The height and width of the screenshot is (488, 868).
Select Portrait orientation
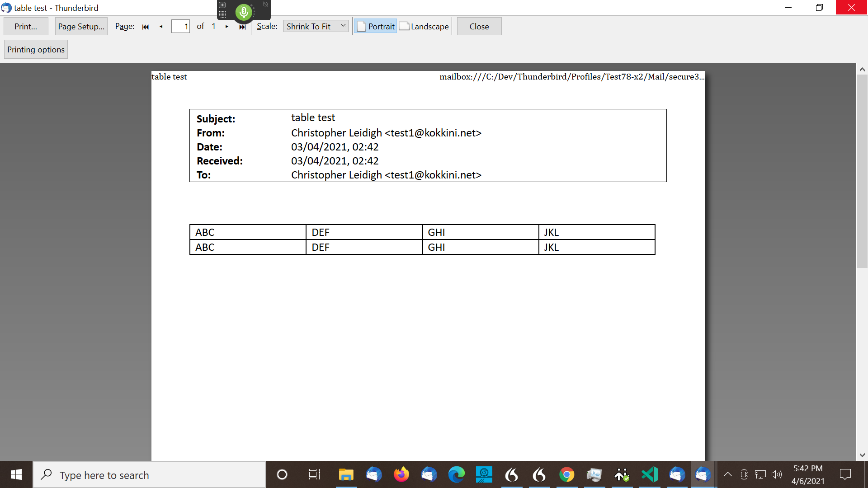[x=375, y=27]
